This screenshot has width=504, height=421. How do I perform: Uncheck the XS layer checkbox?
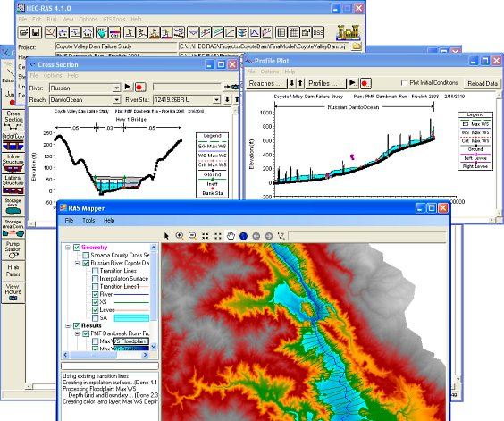(x=95, y=302)
